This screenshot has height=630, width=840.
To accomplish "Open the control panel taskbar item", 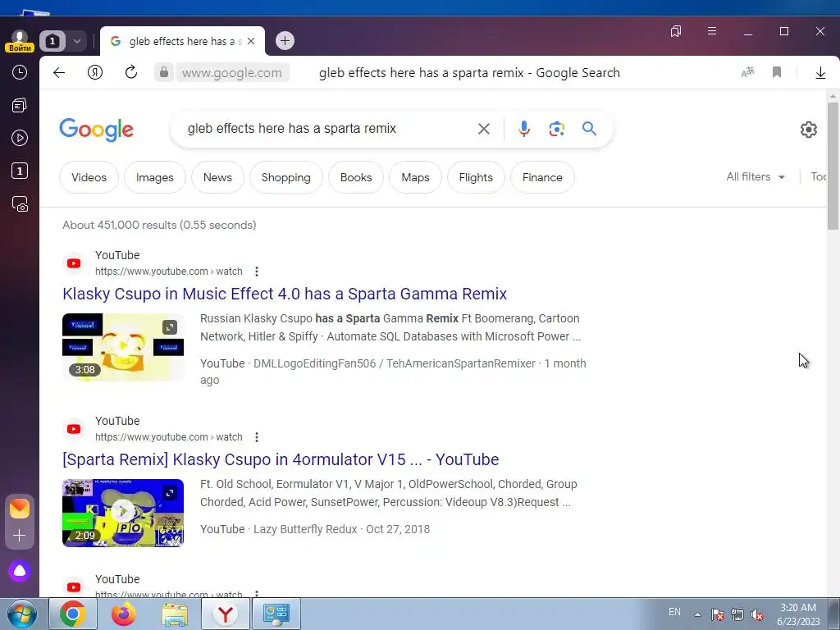I will click(276, 614).
